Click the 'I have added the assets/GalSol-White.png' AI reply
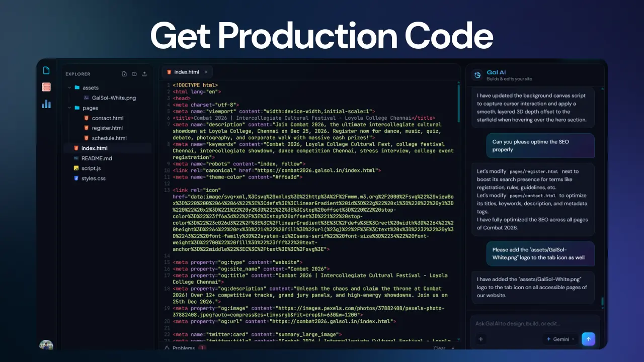 pos(533,287)
